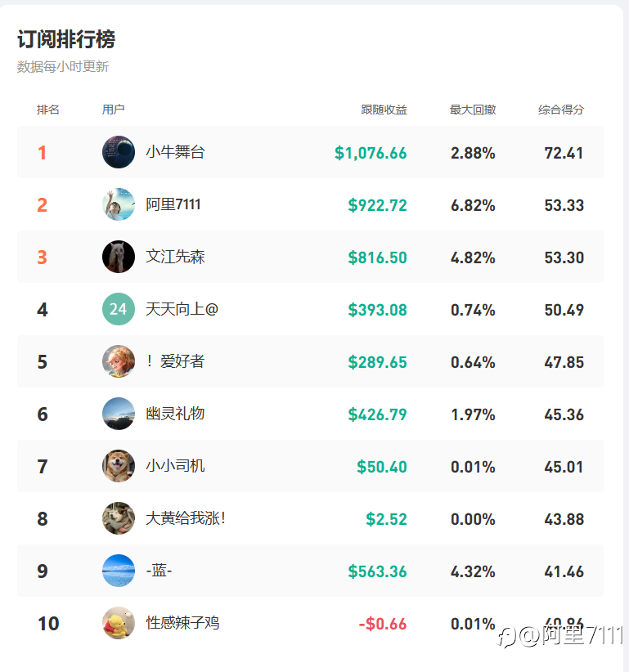629x672 pixels.
Task: Click the -$0.66 loss value
Action: click(x=383, y=624)
